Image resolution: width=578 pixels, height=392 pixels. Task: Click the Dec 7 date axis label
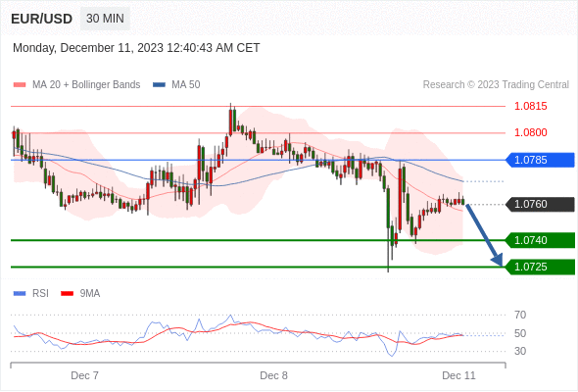[x=85, y=375]
